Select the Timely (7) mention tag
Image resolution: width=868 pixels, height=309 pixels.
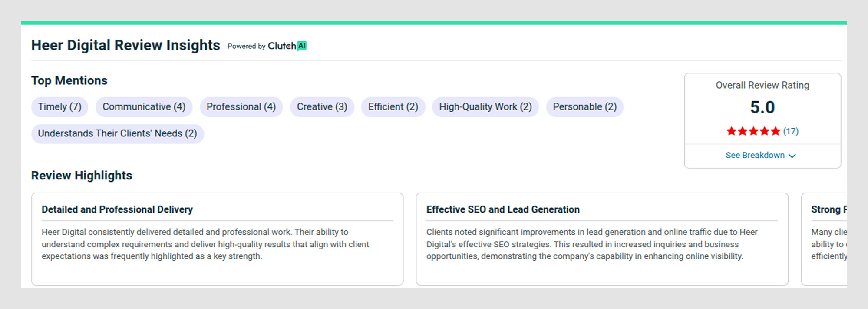pos(59,107)
